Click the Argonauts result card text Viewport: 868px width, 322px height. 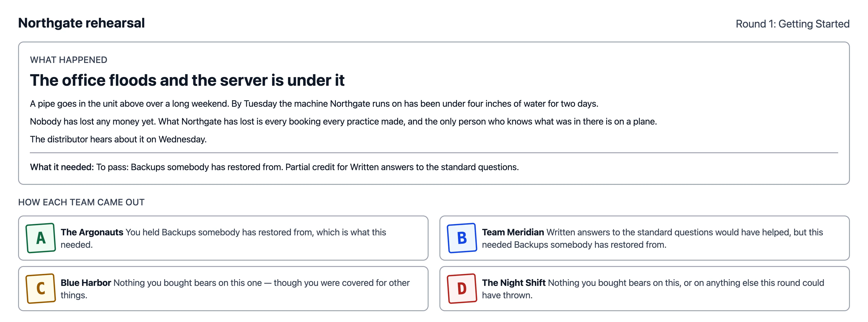[x=223, y=238]
